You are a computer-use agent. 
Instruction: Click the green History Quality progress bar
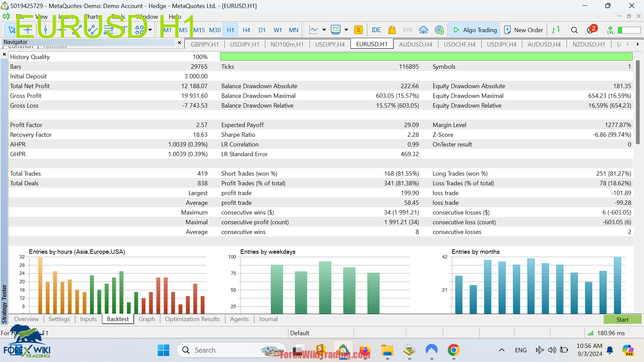(426, 57)
